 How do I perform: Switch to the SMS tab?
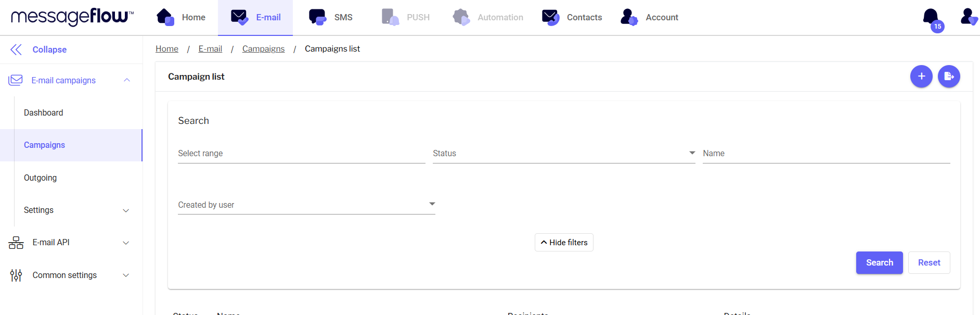coord(331,17)
